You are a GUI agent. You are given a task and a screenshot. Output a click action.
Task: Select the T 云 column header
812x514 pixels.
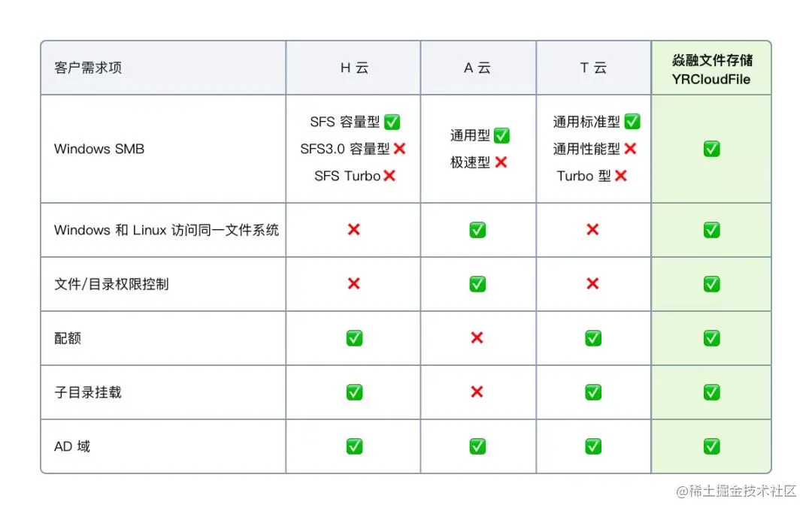[x=593, y=68]
